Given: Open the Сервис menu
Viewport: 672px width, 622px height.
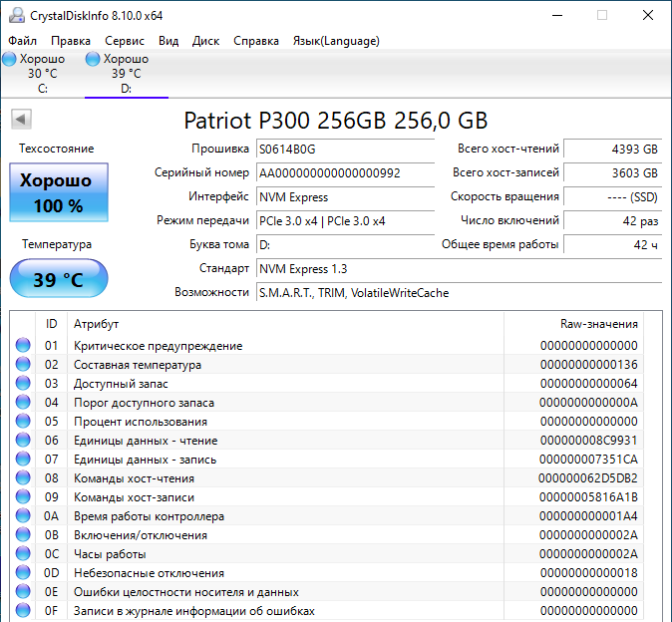Looking at the screenshot, I should click(125, 41).
